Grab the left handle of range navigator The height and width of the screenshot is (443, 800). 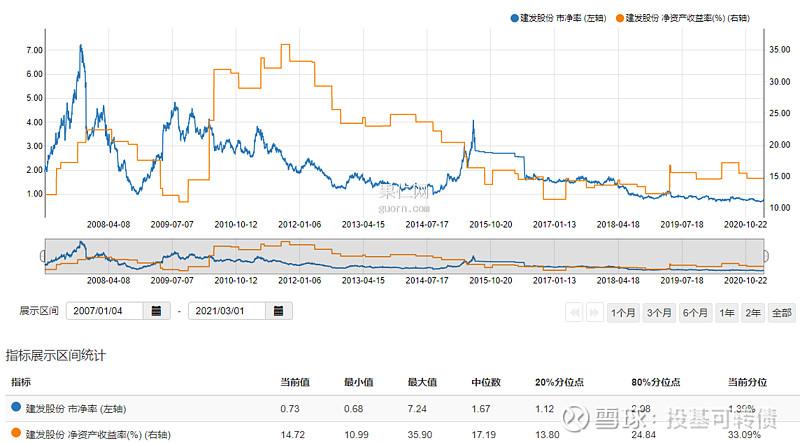click(x=43, y=256)
